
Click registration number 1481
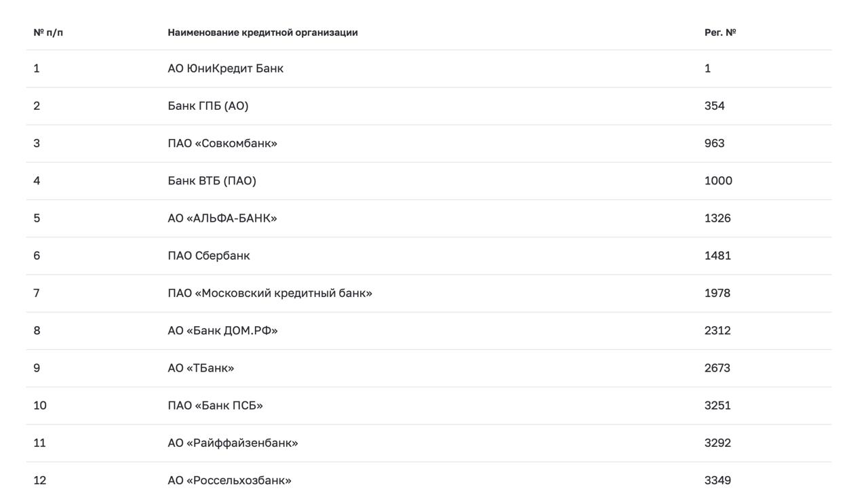tap(717, 256)
